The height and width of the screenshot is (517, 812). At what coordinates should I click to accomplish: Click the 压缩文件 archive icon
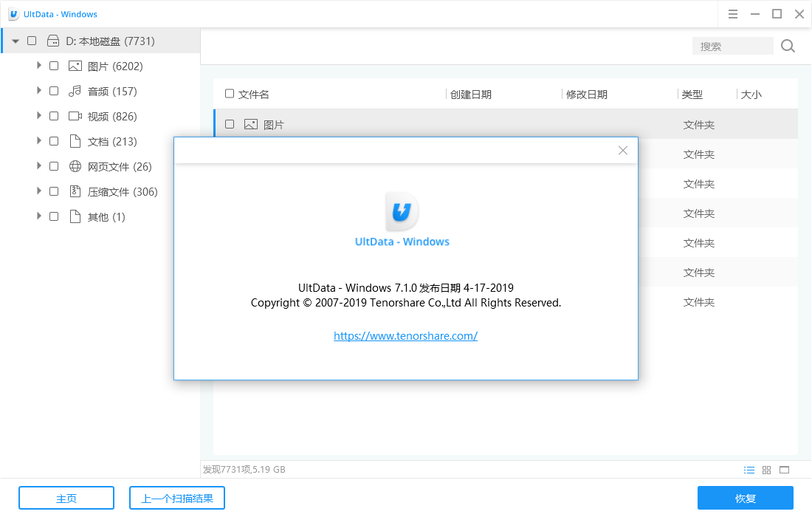coord(75,191)
